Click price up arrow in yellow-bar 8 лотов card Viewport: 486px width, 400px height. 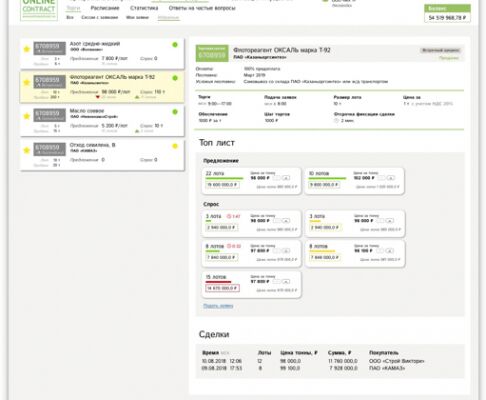coord(390,251)
